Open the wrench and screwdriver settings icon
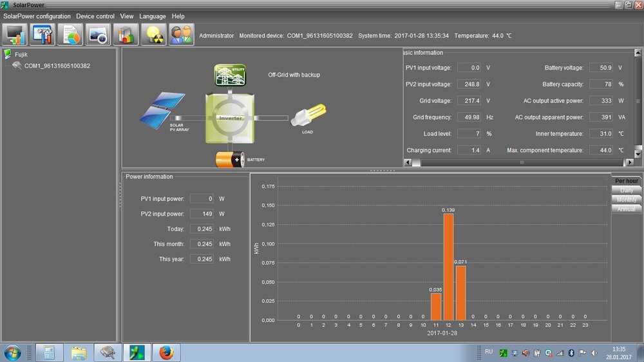Screen dimensions: 644x362 [43, 35]
